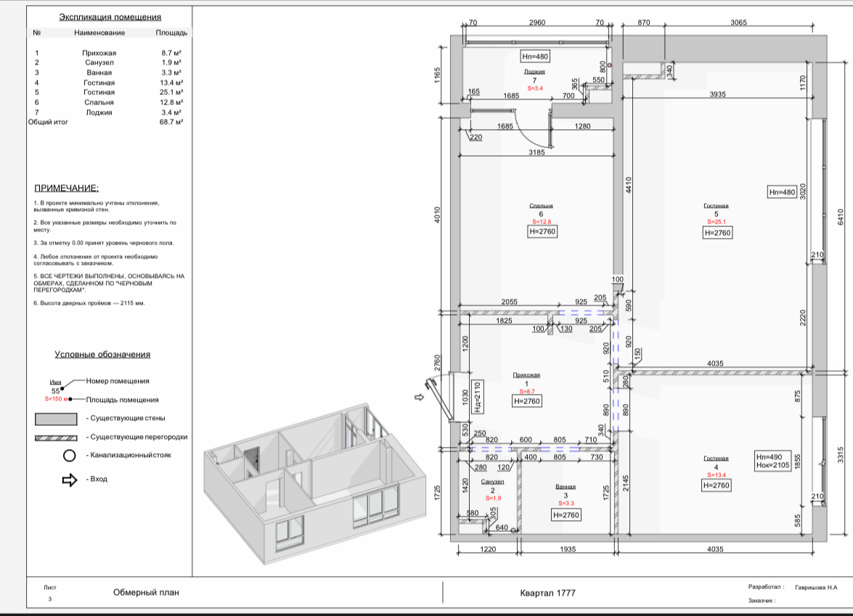Click the 'Лист' label in the title block
853x616 pixels.
point(50,587)
